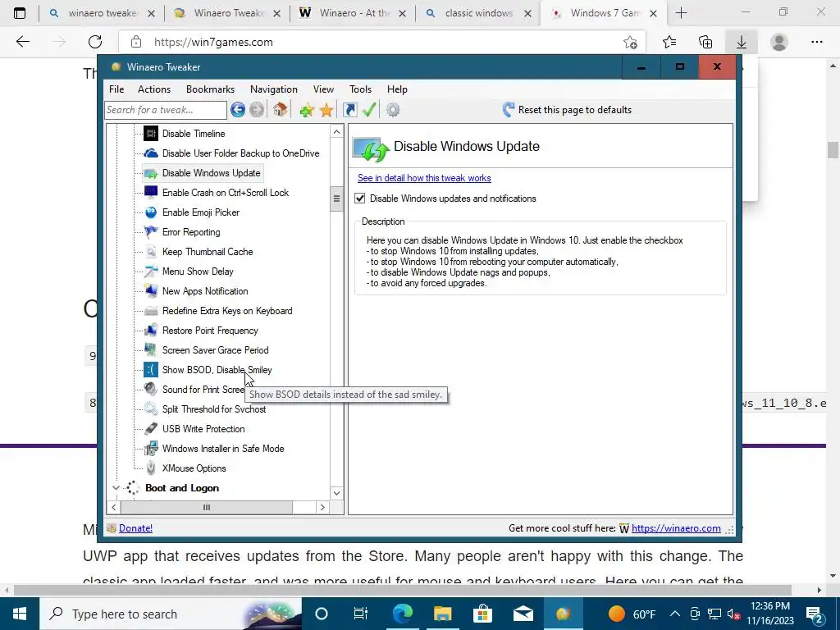Screen dimensions: 840x630
Task: Open Microsoft Store from taskbar
Action: click(482, 614)
